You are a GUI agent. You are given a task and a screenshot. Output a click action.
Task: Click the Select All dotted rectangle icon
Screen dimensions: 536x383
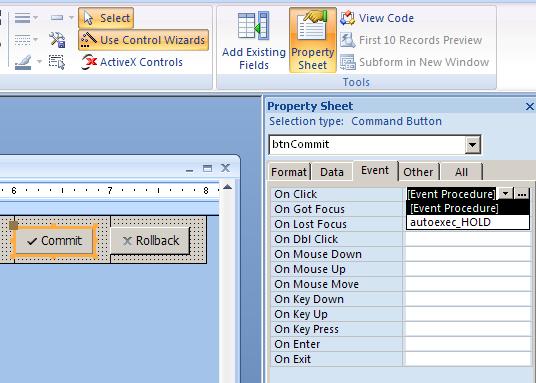57,62
